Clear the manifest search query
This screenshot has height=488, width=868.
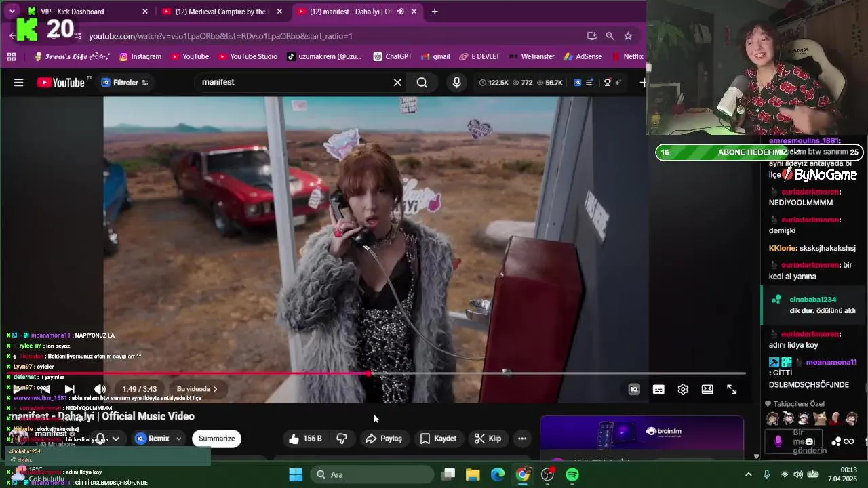(x=397, y=83)
